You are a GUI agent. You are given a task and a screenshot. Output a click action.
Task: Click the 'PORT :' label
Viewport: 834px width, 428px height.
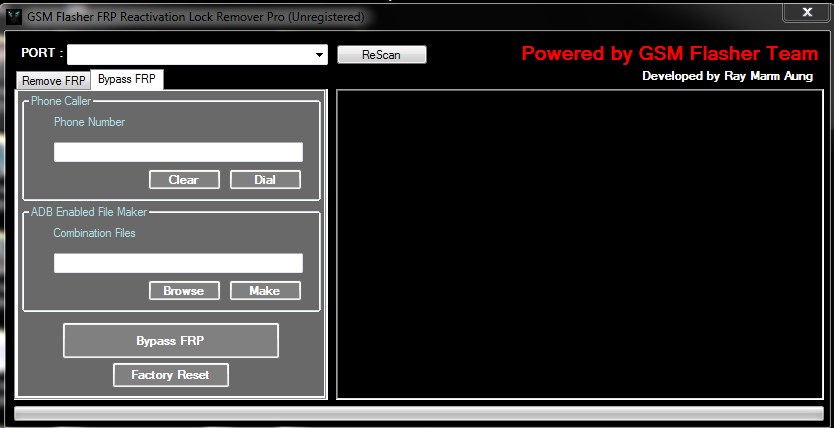[x=42, y=53]
